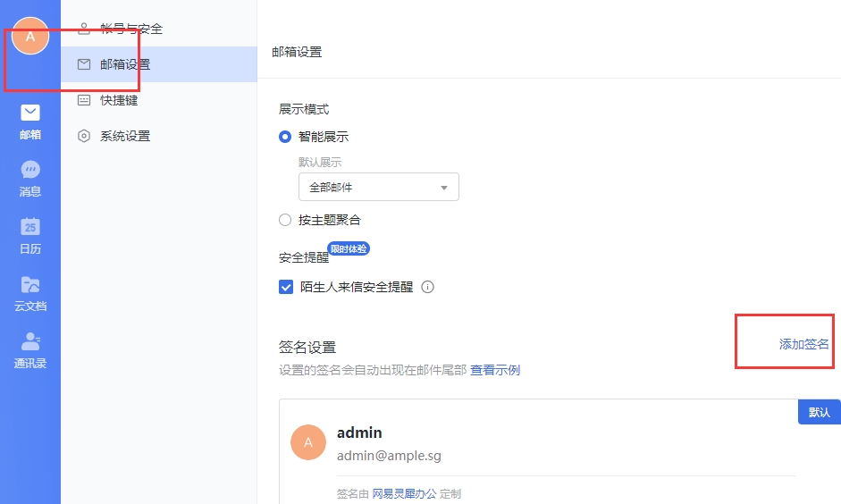Click the 网易灵犀办公 link in signature
The height and width of the screenshot is (504, 841).
click(x=404, y=493)
